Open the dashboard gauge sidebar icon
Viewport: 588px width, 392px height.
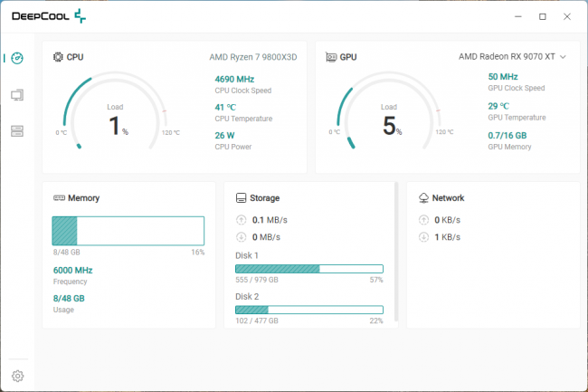click(17, 58)
